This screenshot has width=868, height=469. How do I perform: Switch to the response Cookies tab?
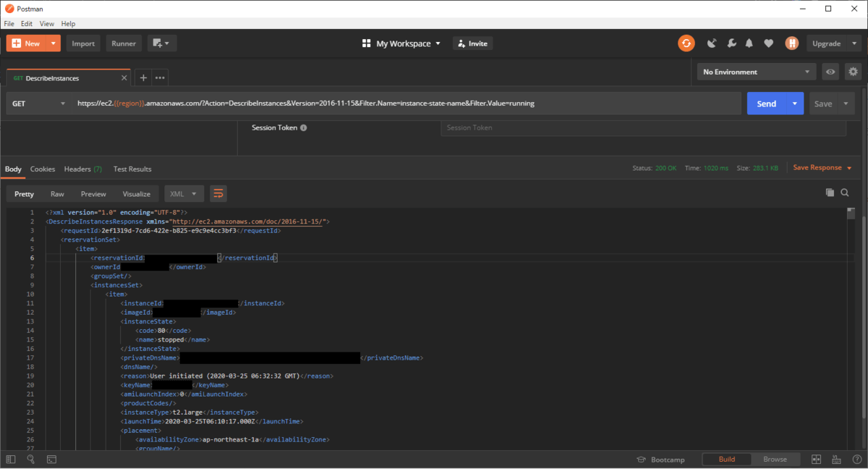pos(43,169)
